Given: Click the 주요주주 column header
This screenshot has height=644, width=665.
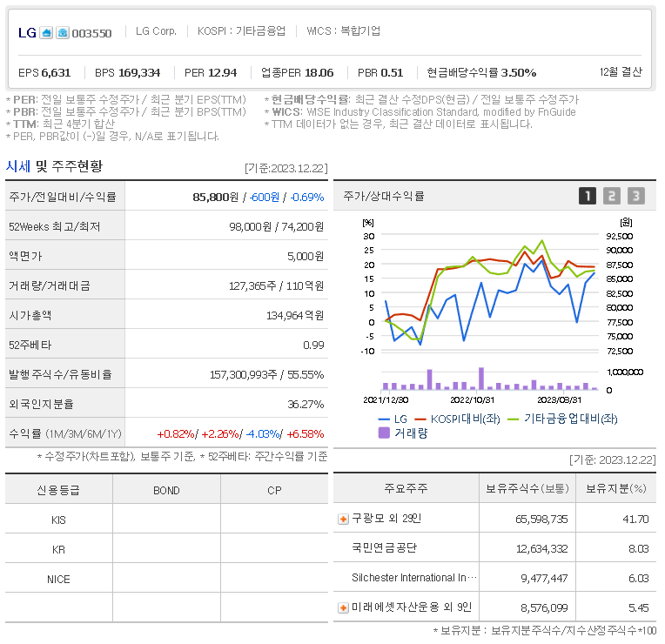Looking at the screenshot, I should (x=406, y=488).
